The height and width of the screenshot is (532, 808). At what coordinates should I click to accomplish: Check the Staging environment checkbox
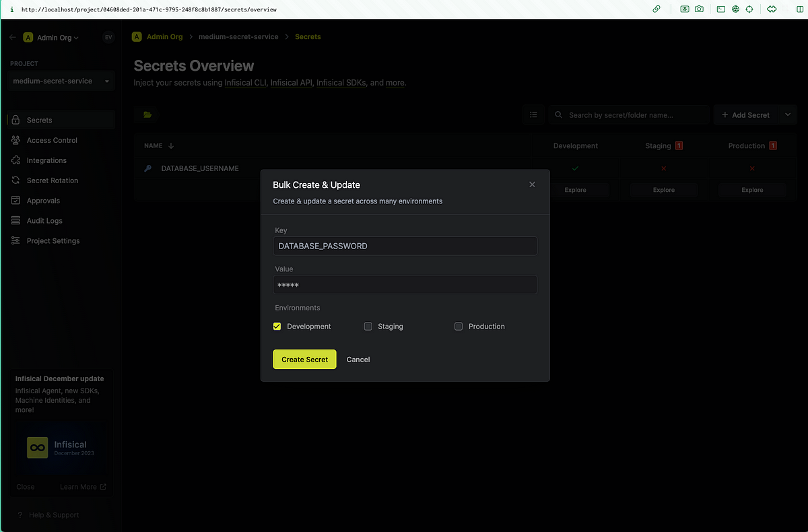368,327
